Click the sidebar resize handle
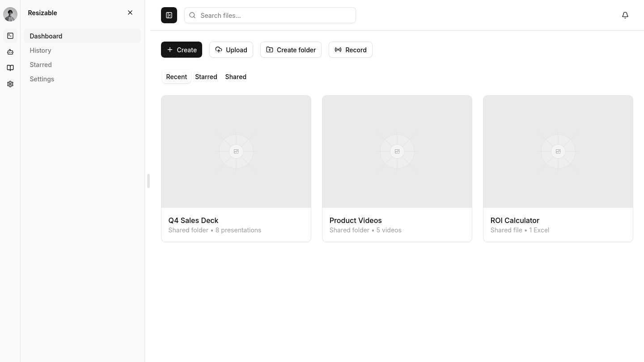 [148, 181]
